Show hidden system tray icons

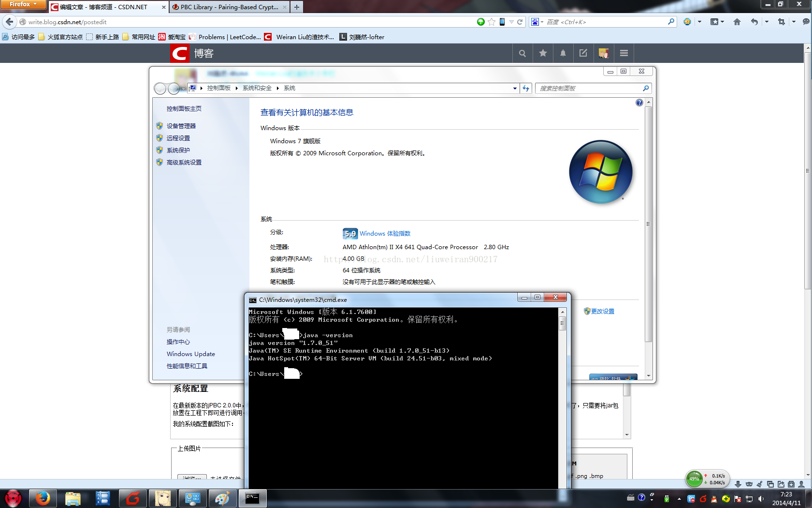pos(679,498)
